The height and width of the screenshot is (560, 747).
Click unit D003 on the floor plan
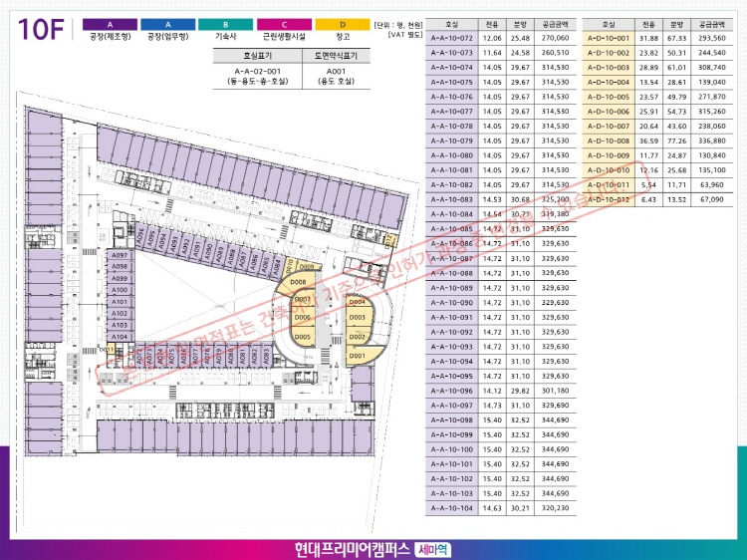358,319
